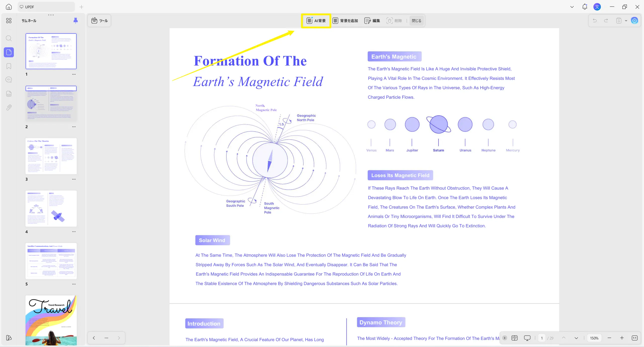Select the 削除 (Delete) background tool
Image resolution: width=644 pixels, height=347 pixels.
(x=394, y=21)
